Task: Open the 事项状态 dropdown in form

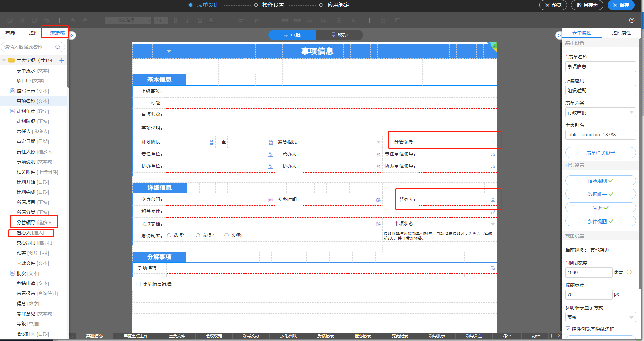Action: tap(493, 224)
